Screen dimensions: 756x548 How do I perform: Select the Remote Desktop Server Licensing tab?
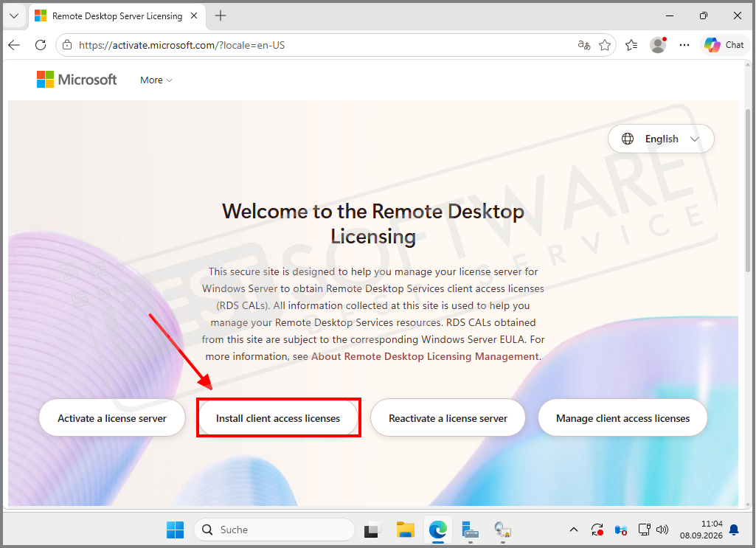coord(117,16)
